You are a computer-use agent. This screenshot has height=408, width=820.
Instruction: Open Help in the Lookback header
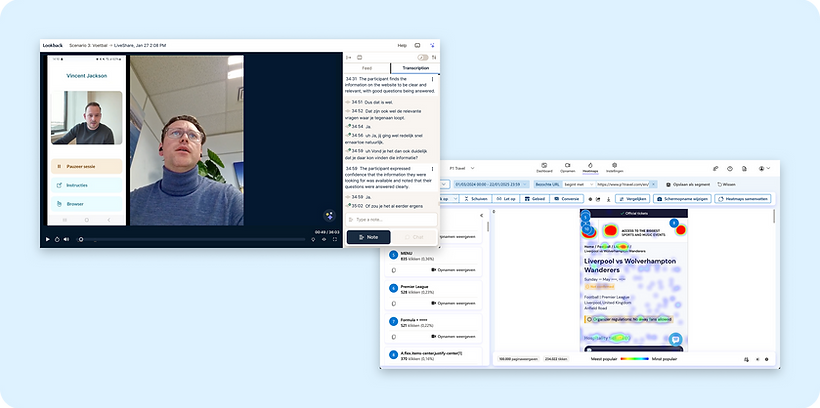pos(402,46)
